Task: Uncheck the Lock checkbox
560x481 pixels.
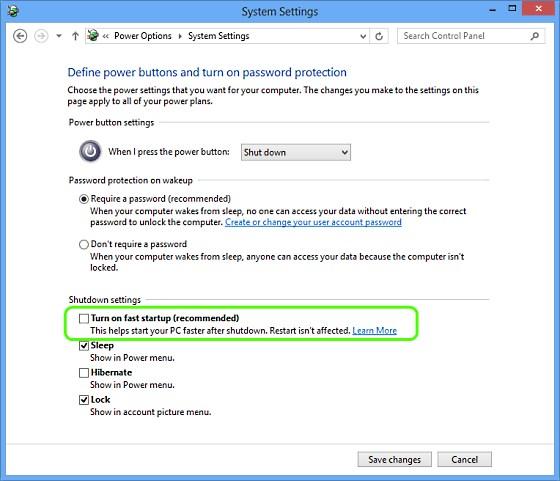Action: 84,400
